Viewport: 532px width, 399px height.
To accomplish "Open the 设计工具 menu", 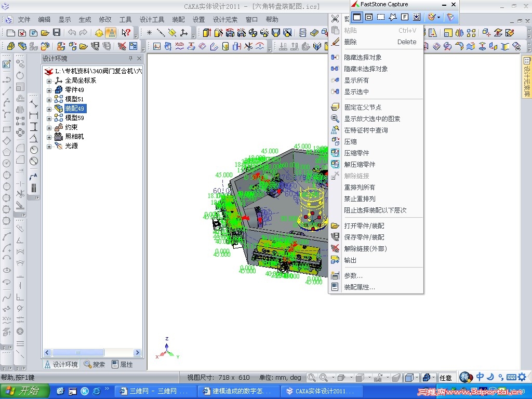I will [x=152, y=20].
